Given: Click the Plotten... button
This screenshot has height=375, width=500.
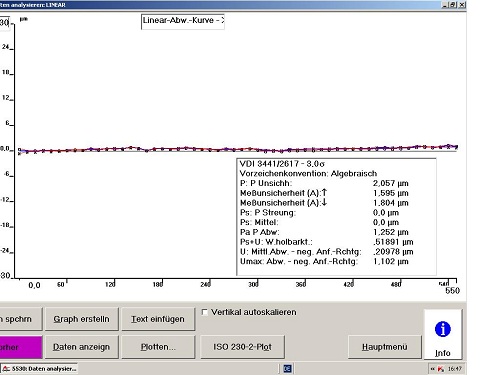Looking at the screenshot, I should click(158, 347).
